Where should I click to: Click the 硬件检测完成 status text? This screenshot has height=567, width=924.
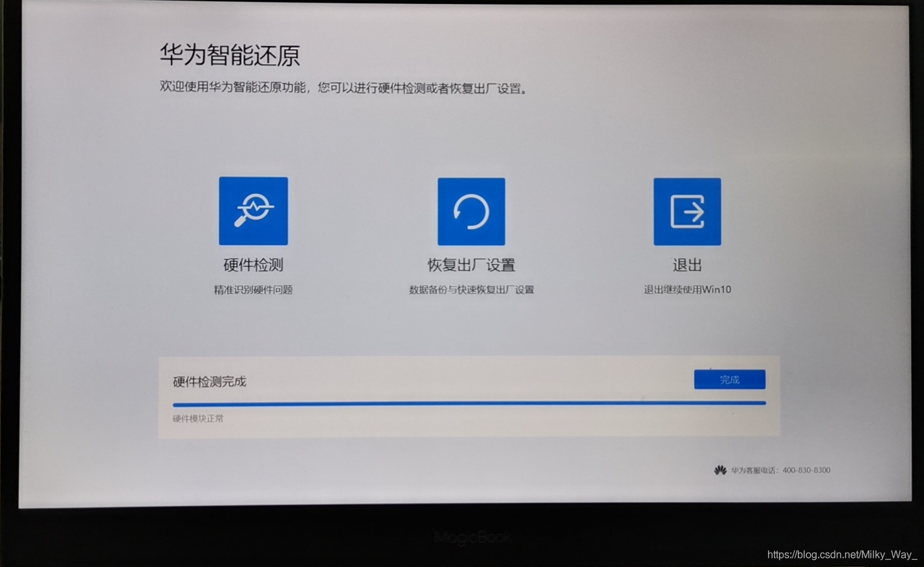[210, 381]
